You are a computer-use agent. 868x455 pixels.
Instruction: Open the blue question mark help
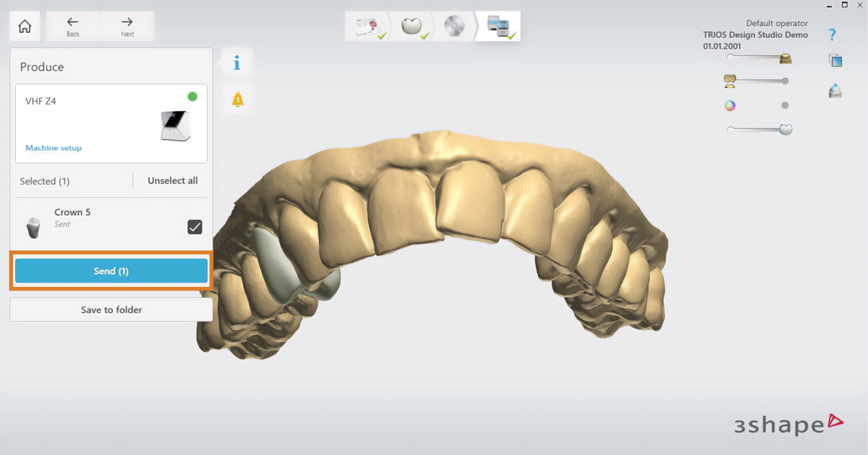click(832, 34)
